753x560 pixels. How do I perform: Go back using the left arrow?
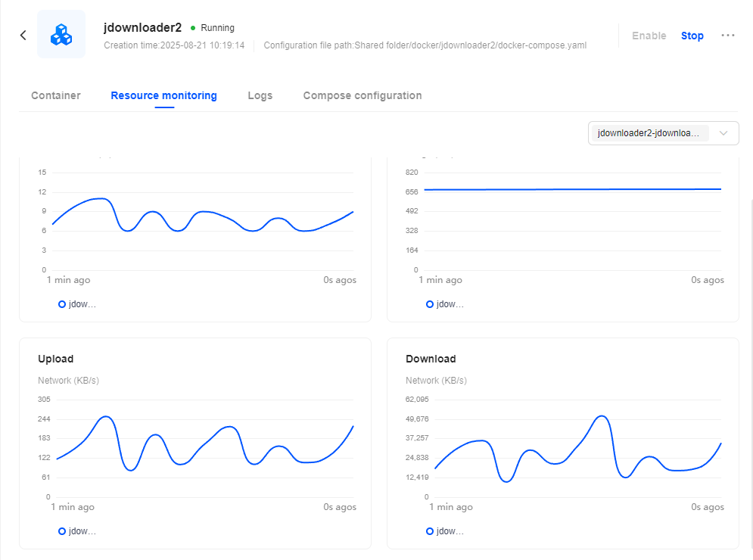pyautogui.click(x=23, y=35)
